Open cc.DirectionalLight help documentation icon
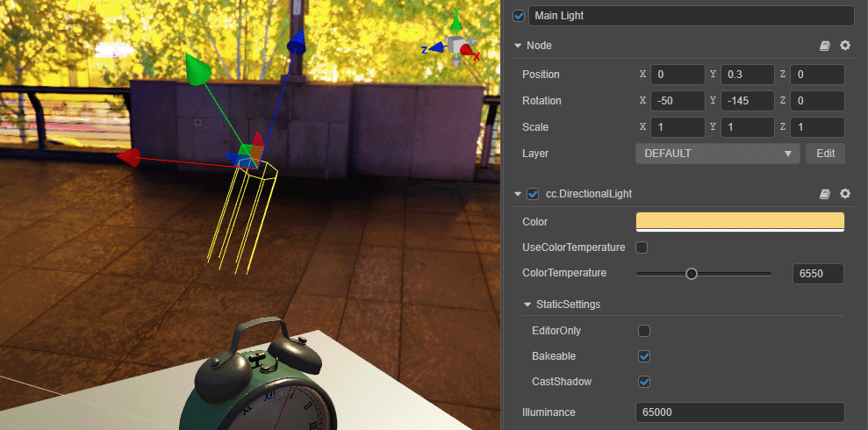This screenshot has height=430, width=868. [825, 194]
